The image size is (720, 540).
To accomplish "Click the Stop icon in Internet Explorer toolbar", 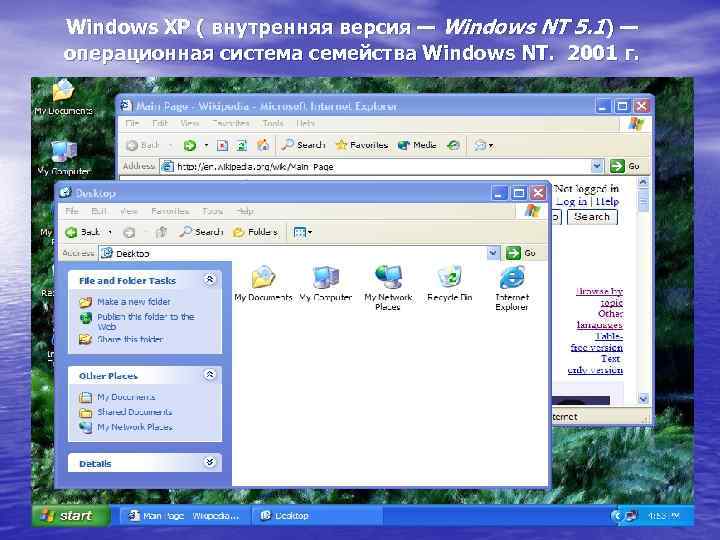I will [x=222, y=146].
